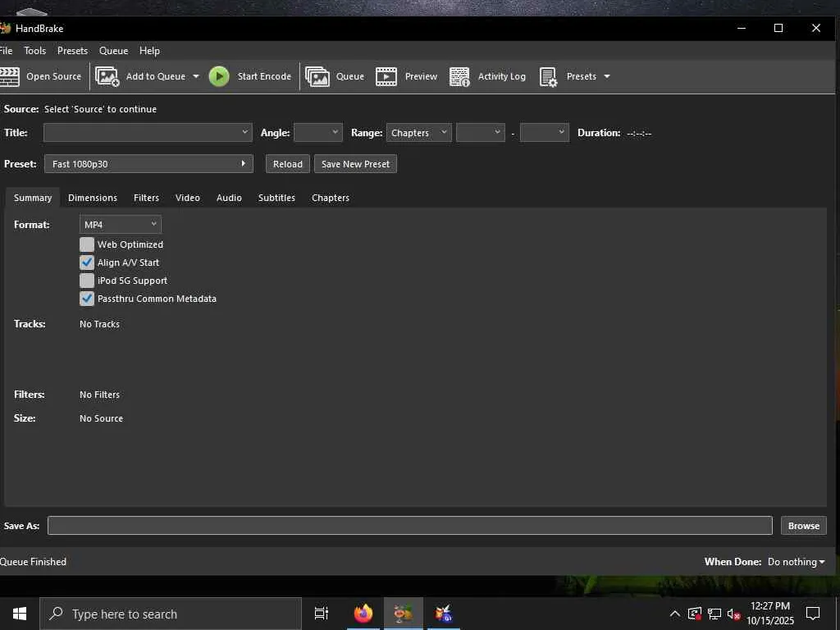Open the range start chapter dropdown

click(x=481, y=132)
